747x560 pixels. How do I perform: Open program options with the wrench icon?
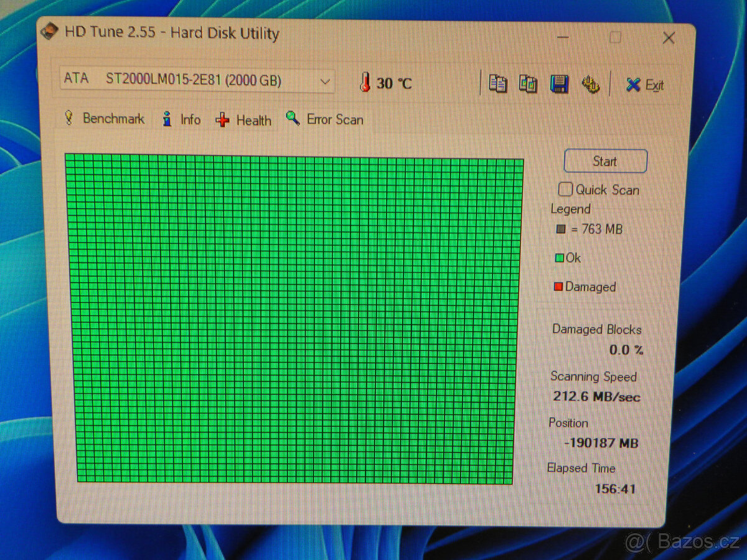click(x=590, y=83)
